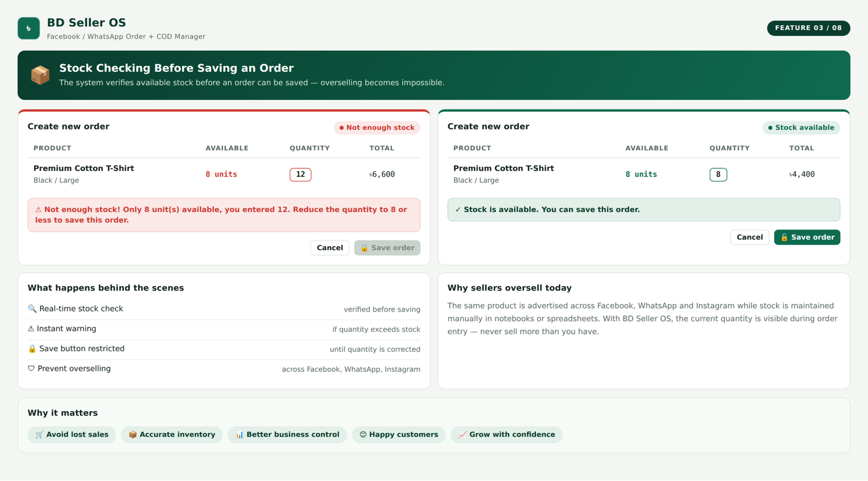Click the 'verified before saving' text
The height and width of the screenshot is (481, 868).
[382, 309]
